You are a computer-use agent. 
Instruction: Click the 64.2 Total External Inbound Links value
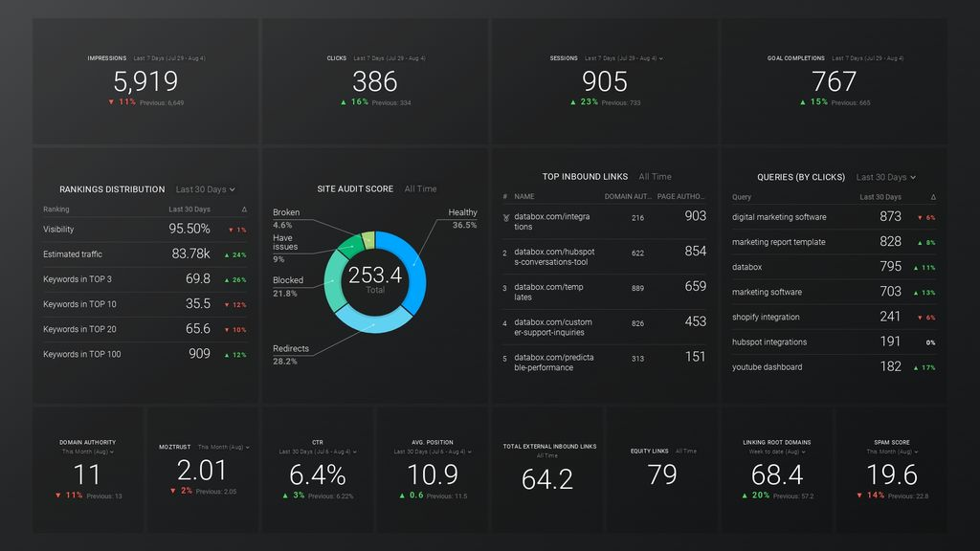547,480
